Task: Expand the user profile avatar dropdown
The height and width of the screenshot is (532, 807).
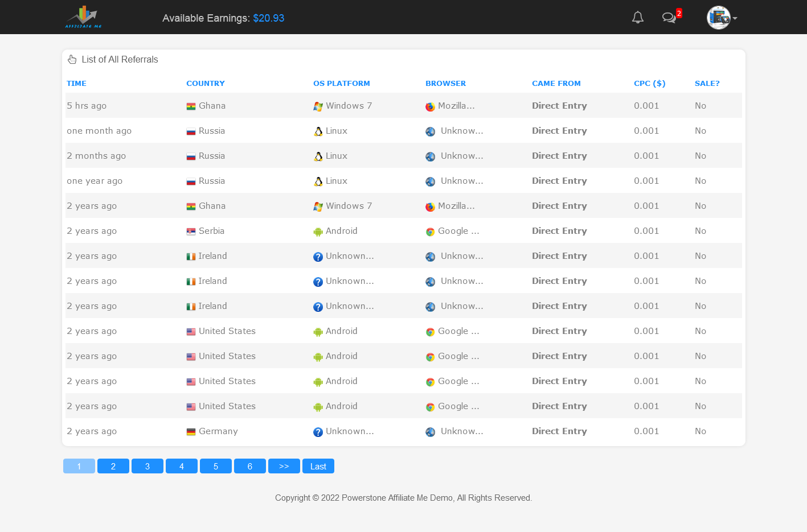Action: click(x=722, y=18)
